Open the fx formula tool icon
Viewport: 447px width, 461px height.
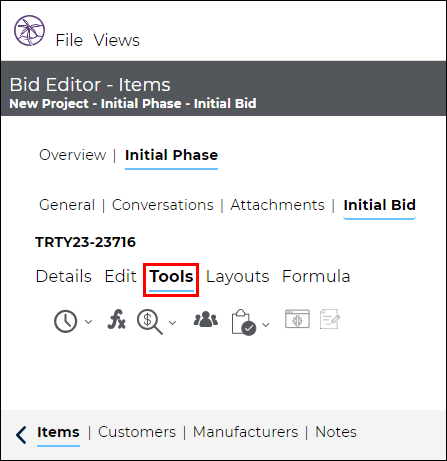click(116, 320)
